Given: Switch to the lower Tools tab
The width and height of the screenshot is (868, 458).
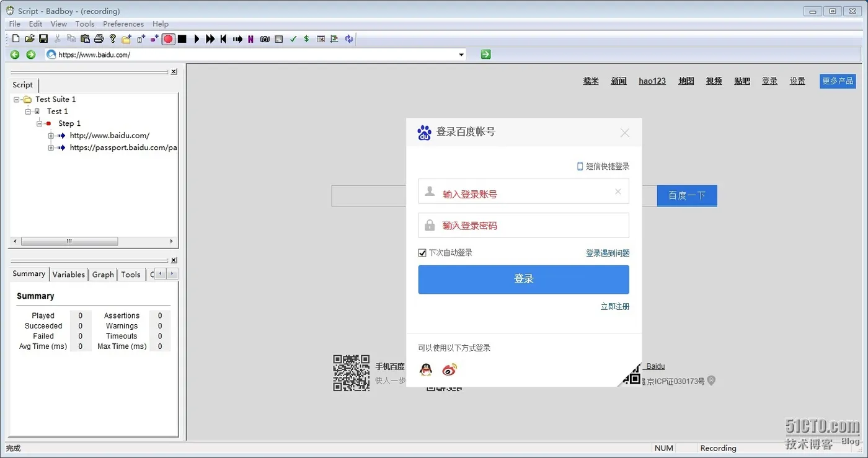Looking at the screenshot, I should point(131,275).
